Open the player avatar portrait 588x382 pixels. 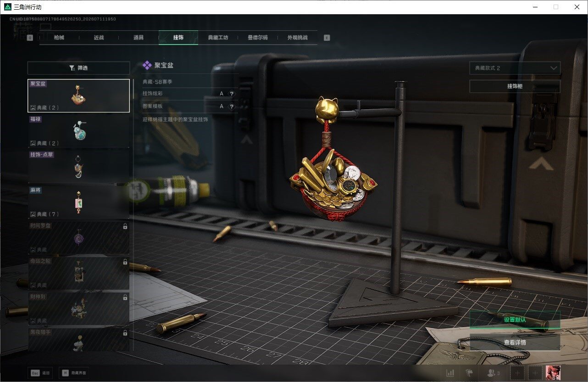coord(553,373)
